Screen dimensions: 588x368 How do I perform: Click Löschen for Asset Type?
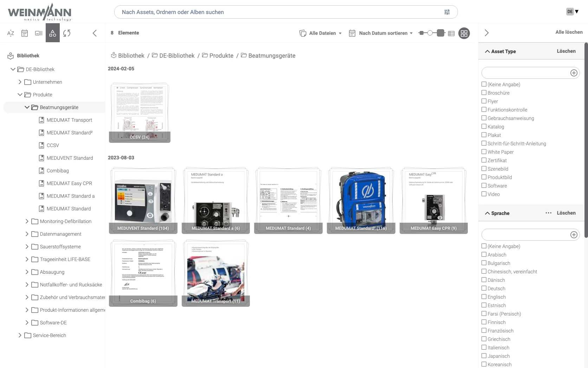[566, 51]
